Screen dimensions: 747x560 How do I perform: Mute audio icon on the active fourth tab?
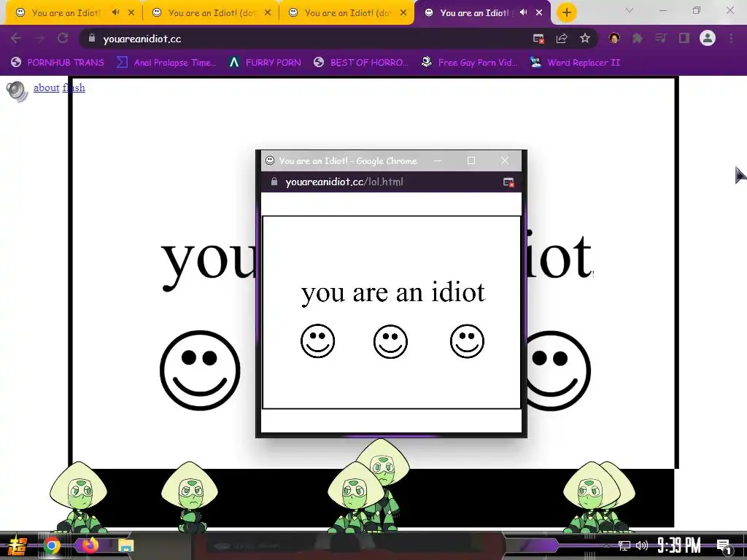[524, 13]
